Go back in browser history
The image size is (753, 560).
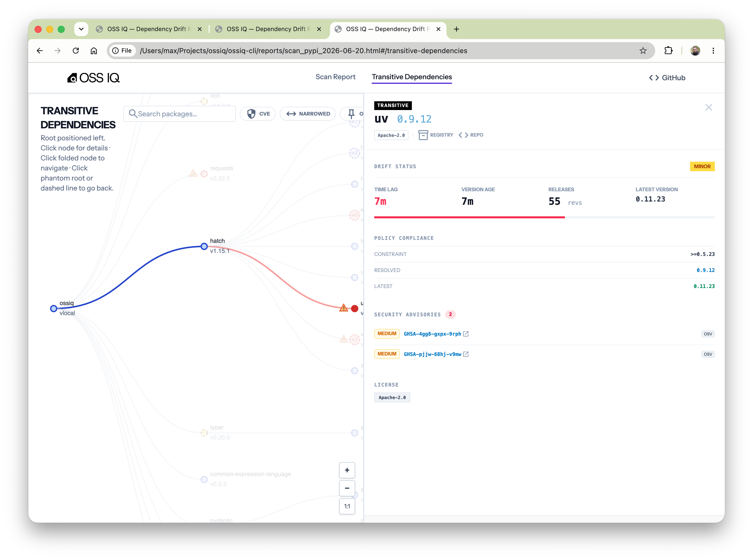tap(40, 50)
